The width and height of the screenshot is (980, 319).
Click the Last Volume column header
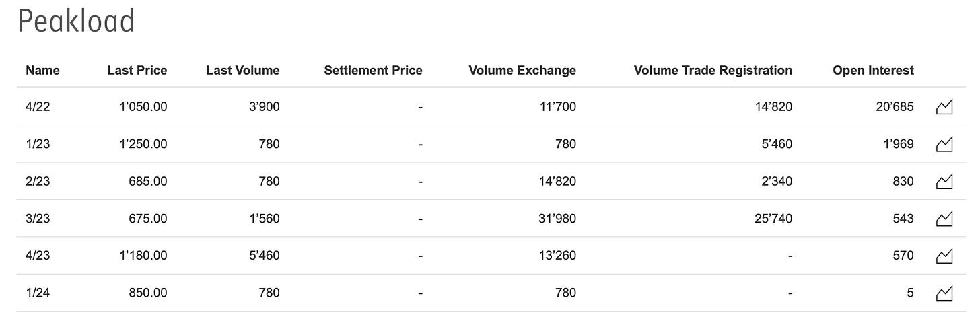coord(242,70)
